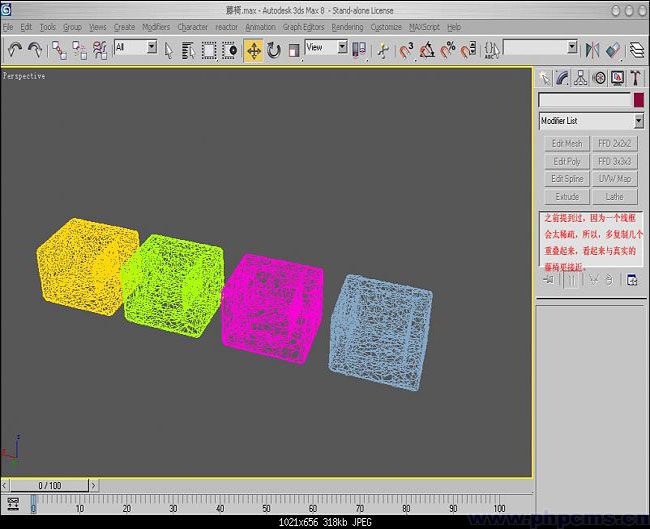Open the Graph Editors menu
The height and width of the screenshot is (529, 650).
pos(303,27)
